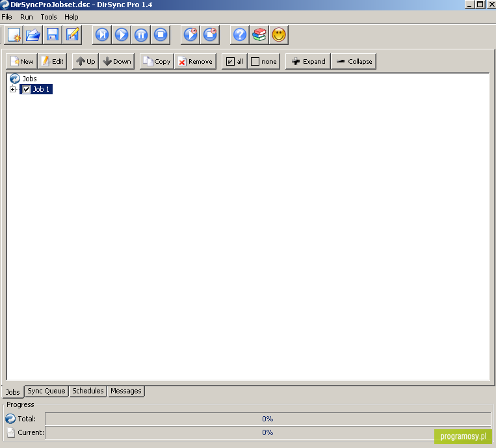Expand all tree nodes with Expand button
The height and width of the screenshot is (448, 496).
click(308, 61)
